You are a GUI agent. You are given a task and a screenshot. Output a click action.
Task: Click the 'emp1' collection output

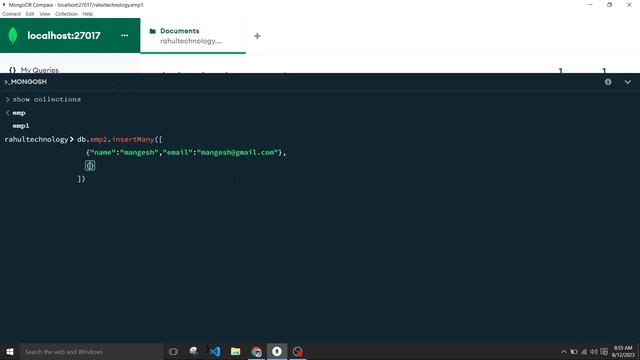(21, 126)
